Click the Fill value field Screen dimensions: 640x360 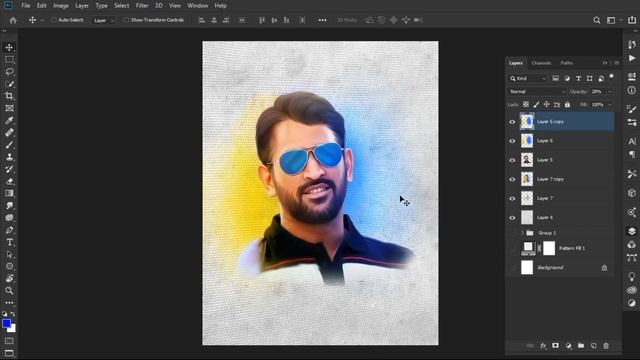598,105
